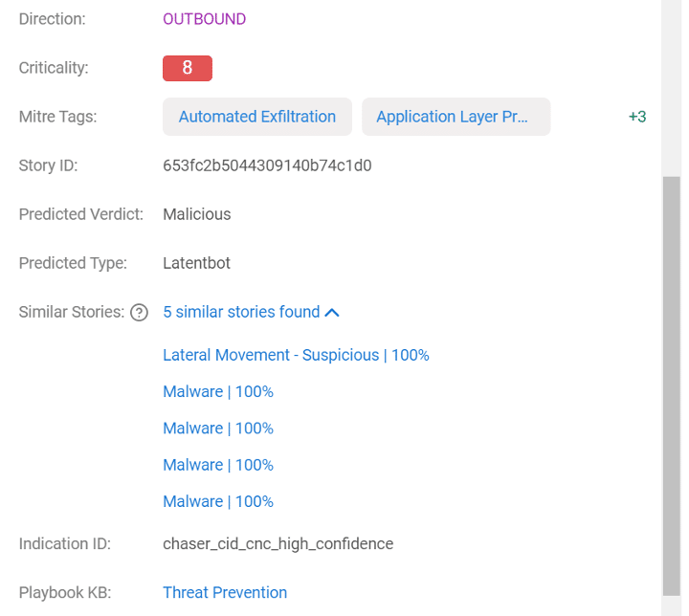Image resolution: width=689 pixels, height=616 pixels.
Task: Open the Threat Prevention playbook link
Action: [225, 593]
